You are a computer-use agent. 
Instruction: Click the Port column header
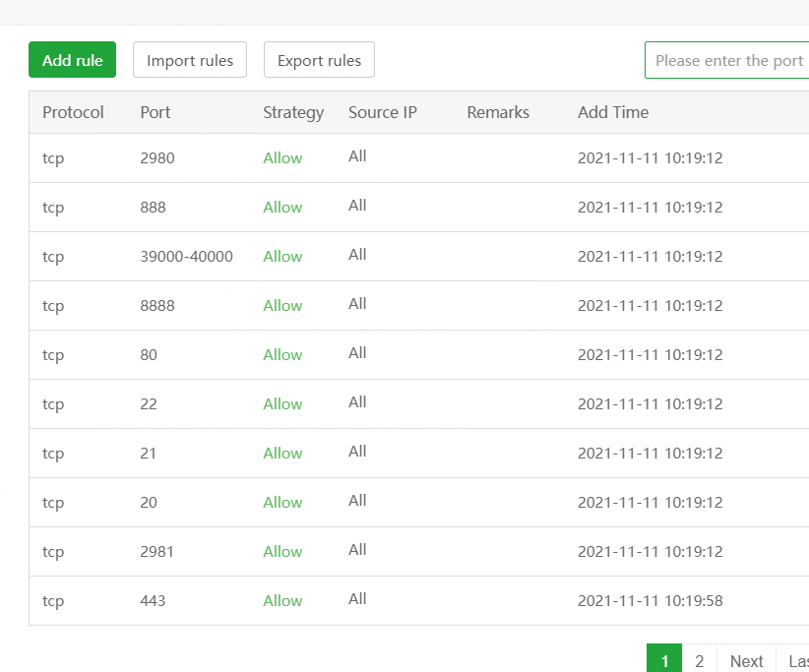(x=156, y=112)
